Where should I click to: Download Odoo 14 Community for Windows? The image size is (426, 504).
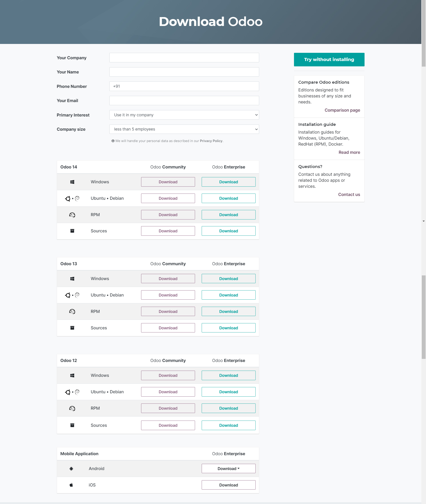[x=168, y=182]
